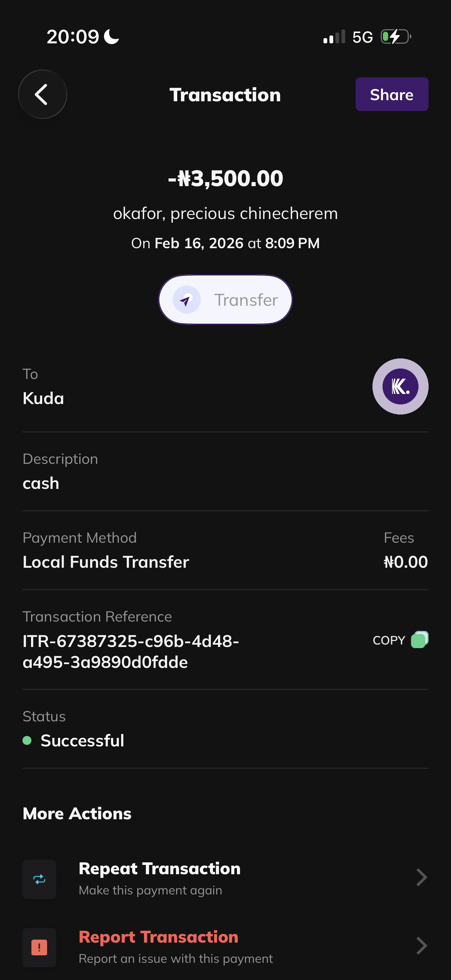Tap the Kuda bank logo

click(400, 386)
